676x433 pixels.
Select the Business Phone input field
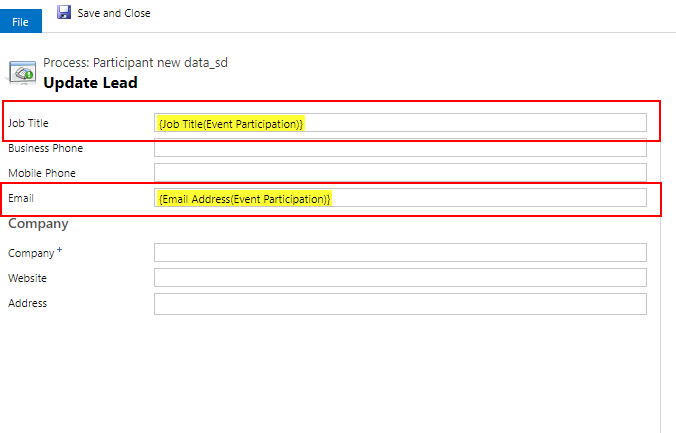[400, 147]
